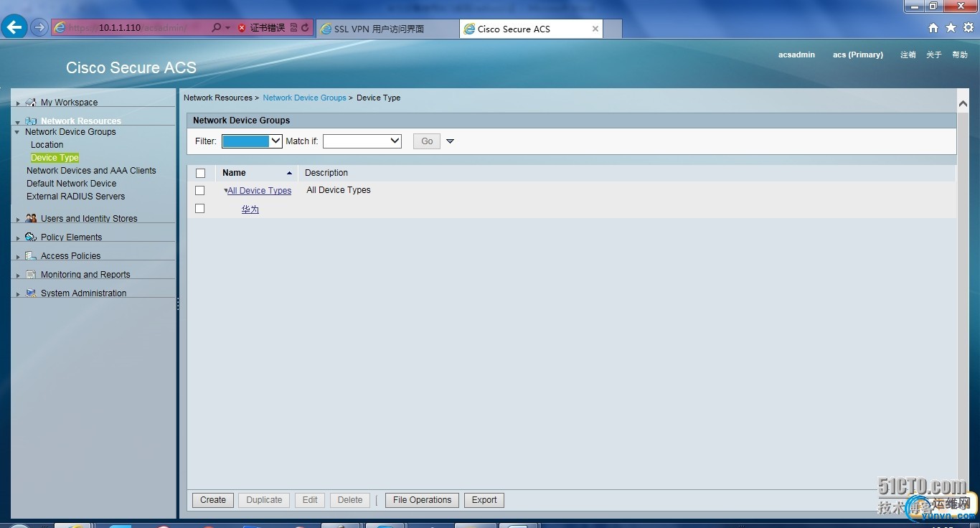980x528 pixels.
Task: Expand the Access Policies section arrow
Action: (x=18, y=256)
